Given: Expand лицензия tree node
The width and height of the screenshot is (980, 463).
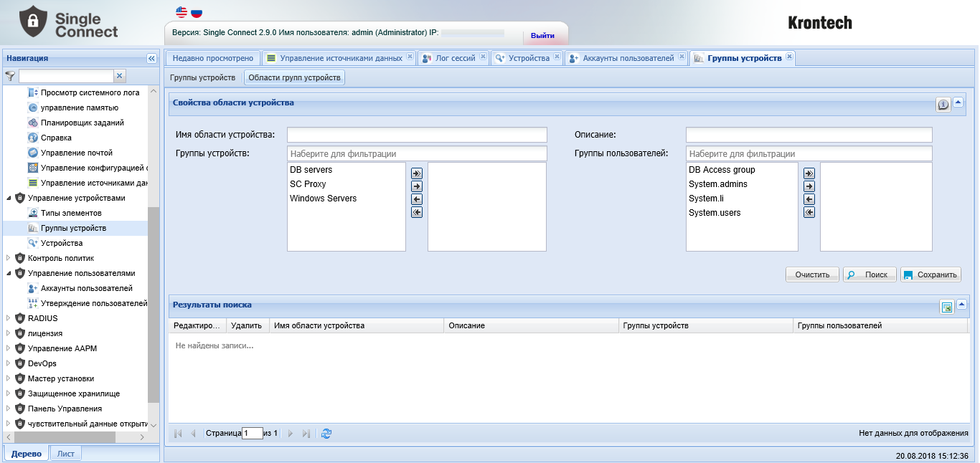Looking at the screenshot, I should [x=9, y=333].
